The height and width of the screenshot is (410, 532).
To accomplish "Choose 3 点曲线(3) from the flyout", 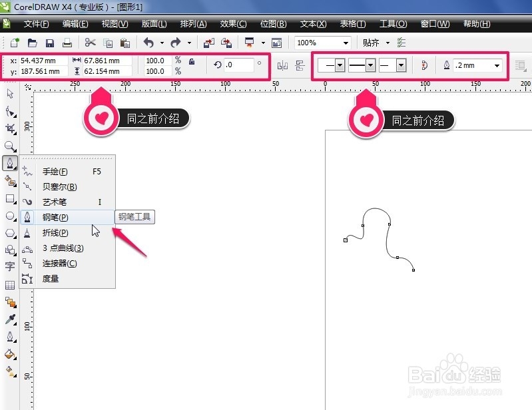I will 67,248.
